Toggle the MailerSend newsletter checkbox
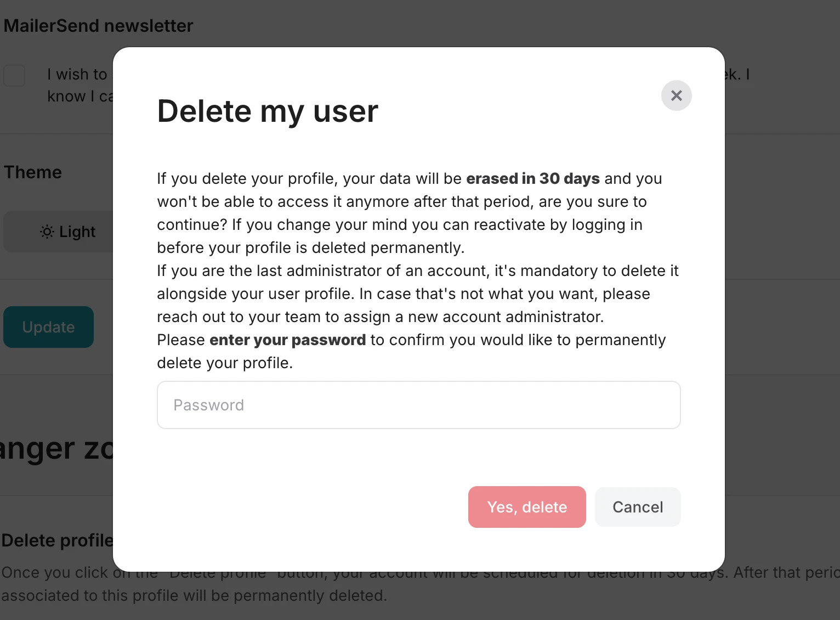The width and height of the screenshot is (840, 620). pyautogui.click(x=14, y=75)
